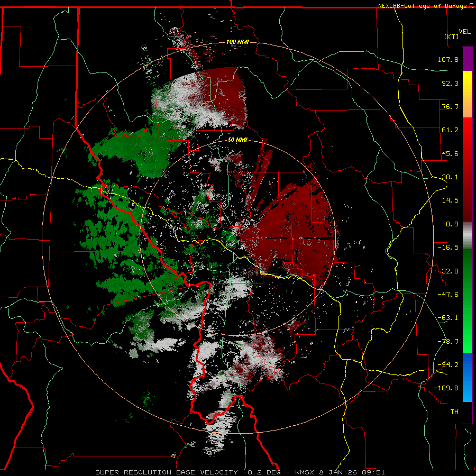The width and height of the screenshot is (476, 476).
Task: Click the 30.1 legend value
Action: 450,177
